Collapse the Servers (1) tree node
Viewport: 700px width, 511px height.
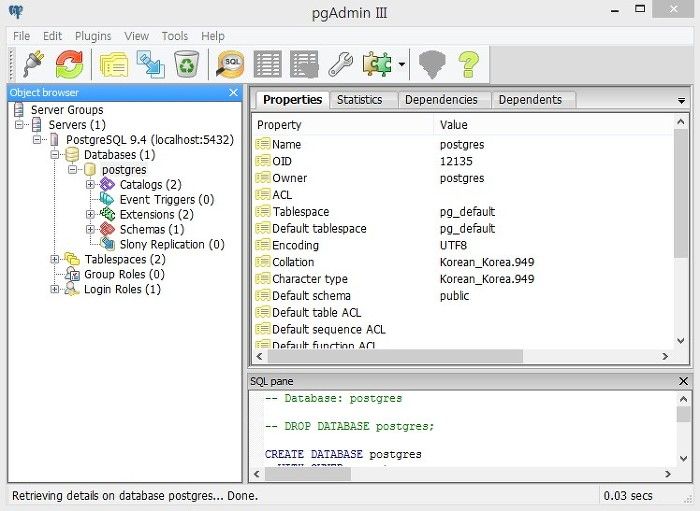[19, 125]
